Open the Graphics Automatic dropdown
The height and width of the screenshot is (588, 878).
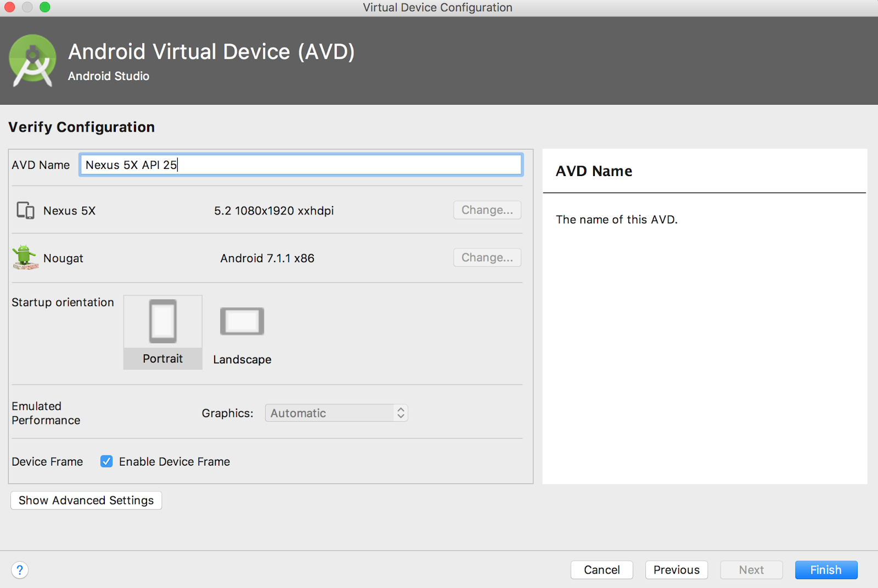[329, 412]
